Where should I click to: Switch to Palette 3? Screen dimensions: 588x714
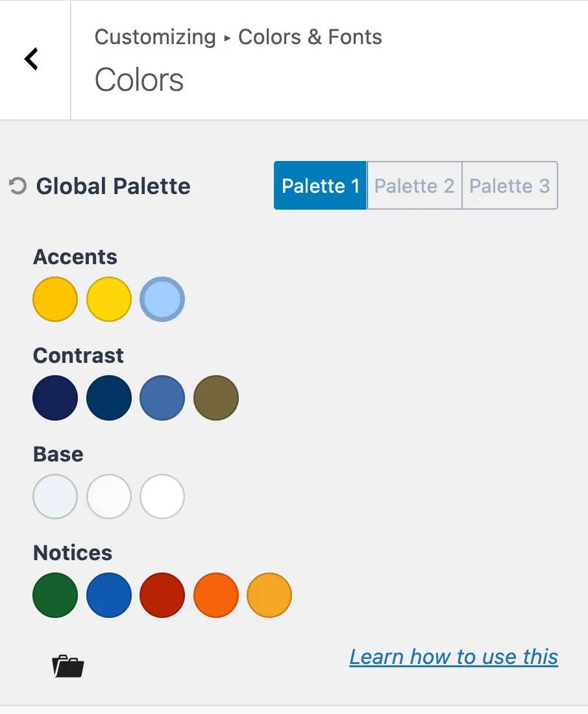tap(509, 186)
